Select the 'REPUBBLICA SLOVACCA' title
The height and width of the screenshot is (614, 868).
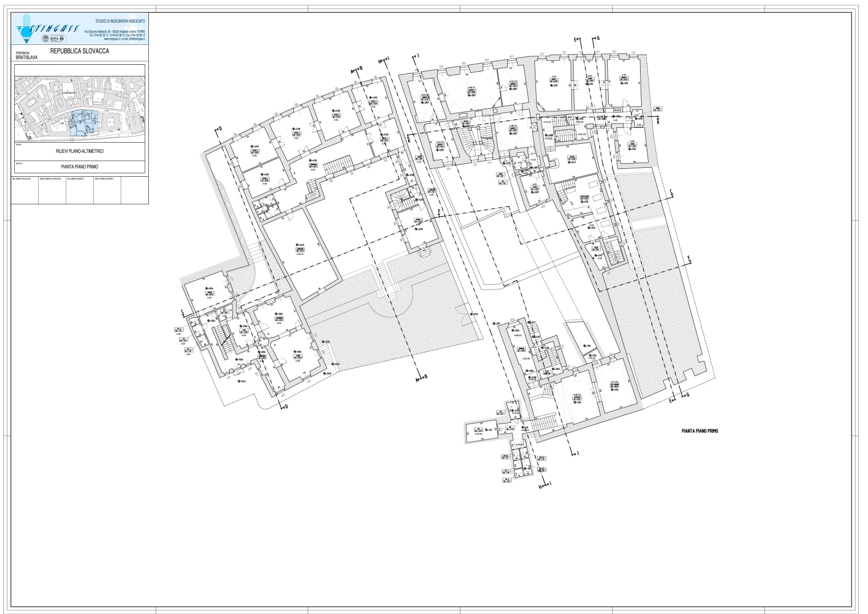point(80,51)
